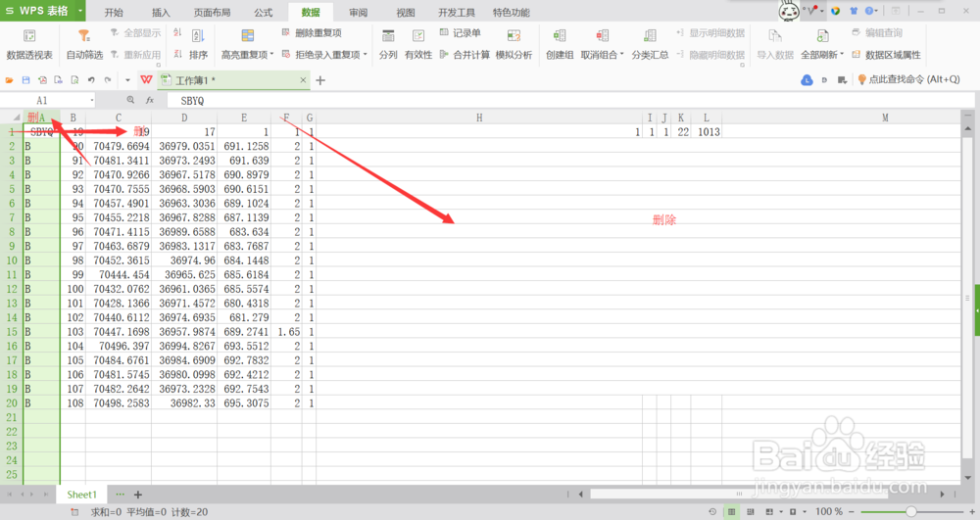Open the 公式 ribbon tab
Image resolution: width=980 pixels, height=520 pixels.
pyautogui.click(x=263, y=12)
